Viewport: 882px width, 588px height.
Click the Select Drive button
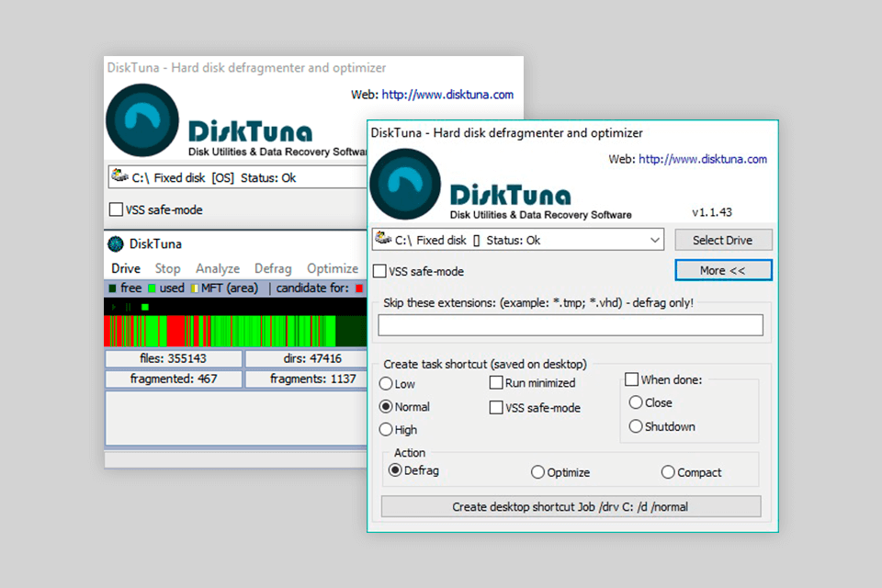pyautogui.click(x=723, y=241)
